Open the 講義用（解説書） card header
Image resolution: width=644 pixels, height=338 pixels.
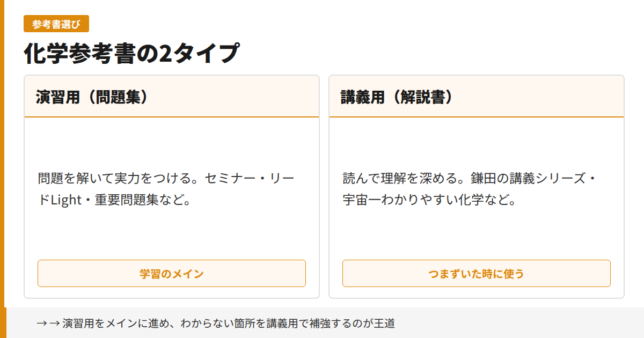click(x=396, y=97)
